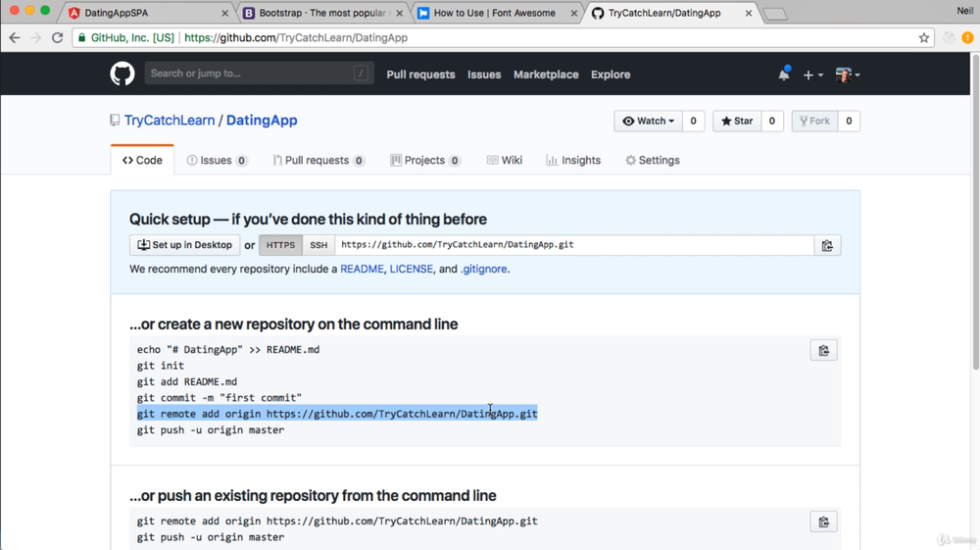980x550 pixels.
Task: Open the Wiki tab
Action: pyautogui.click(x=505, y=160)
